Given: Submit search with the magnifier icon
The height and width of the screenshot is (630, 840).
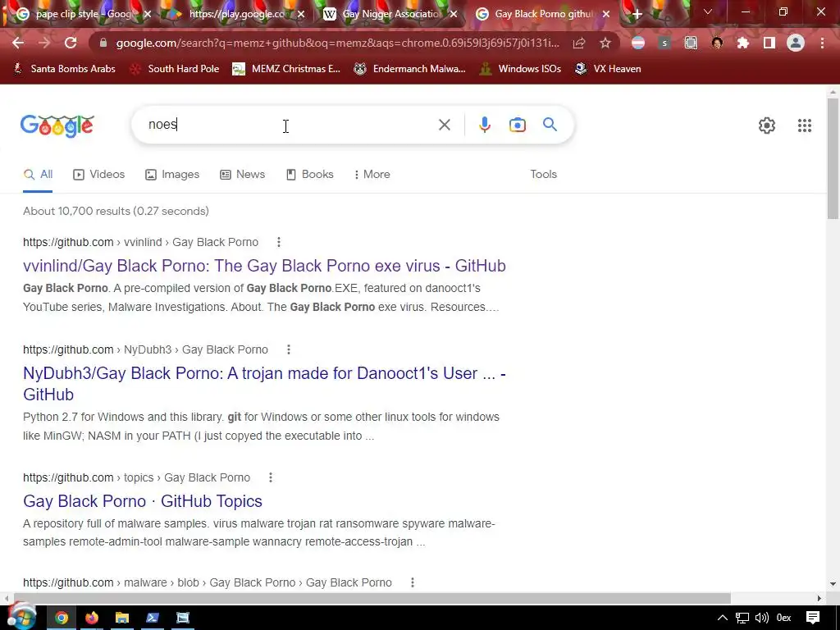Looking at the screenshot, I should point(550,125).
